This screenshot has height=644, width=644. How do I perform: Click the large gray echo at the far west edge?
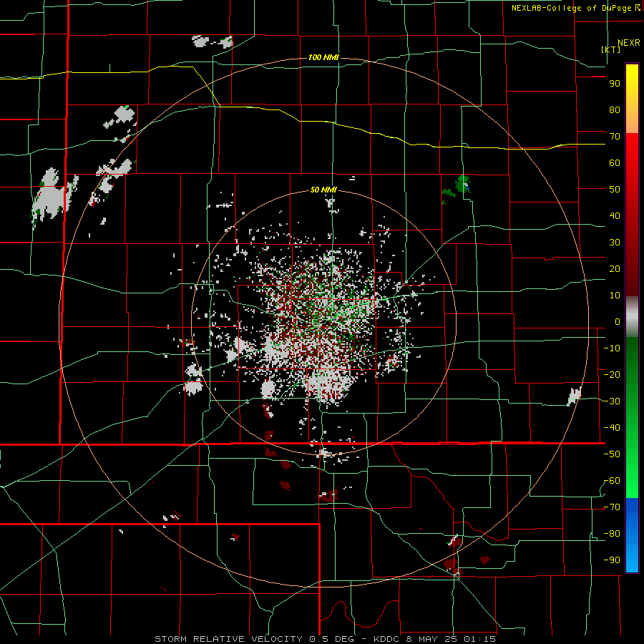[50, 196]
